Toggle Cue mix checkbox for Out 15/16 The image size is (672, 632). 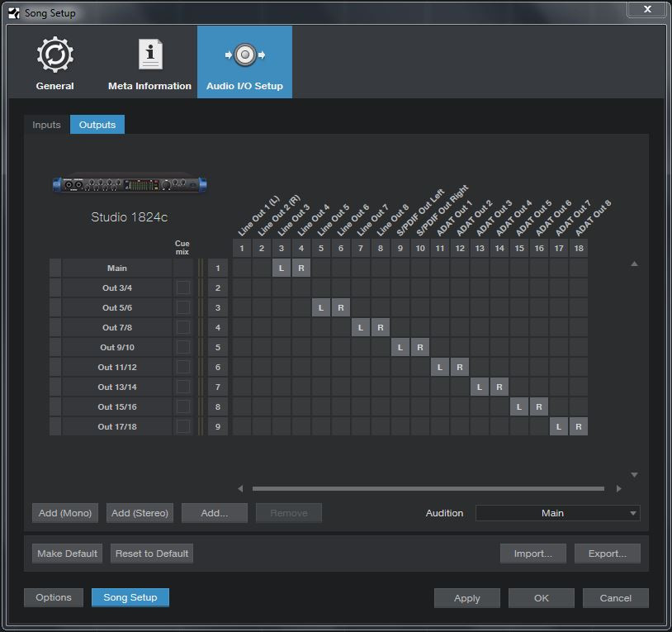coord(182,406)
